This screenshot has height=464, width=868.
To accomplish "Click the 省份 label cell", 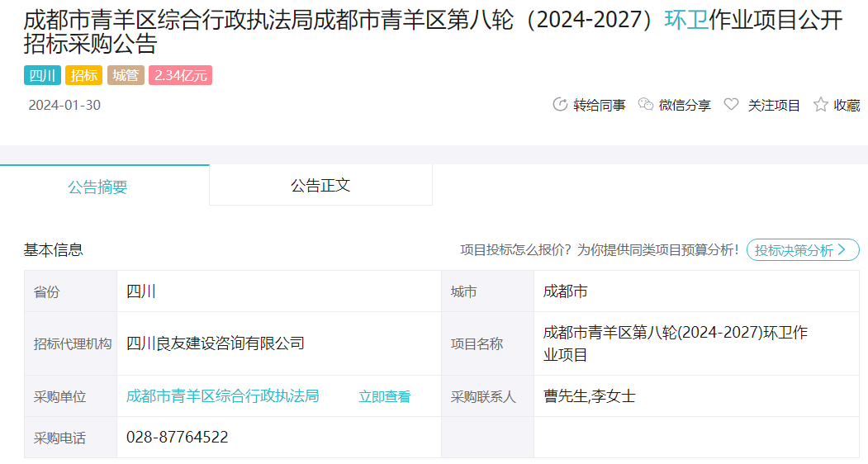I will tap(70, 291).
